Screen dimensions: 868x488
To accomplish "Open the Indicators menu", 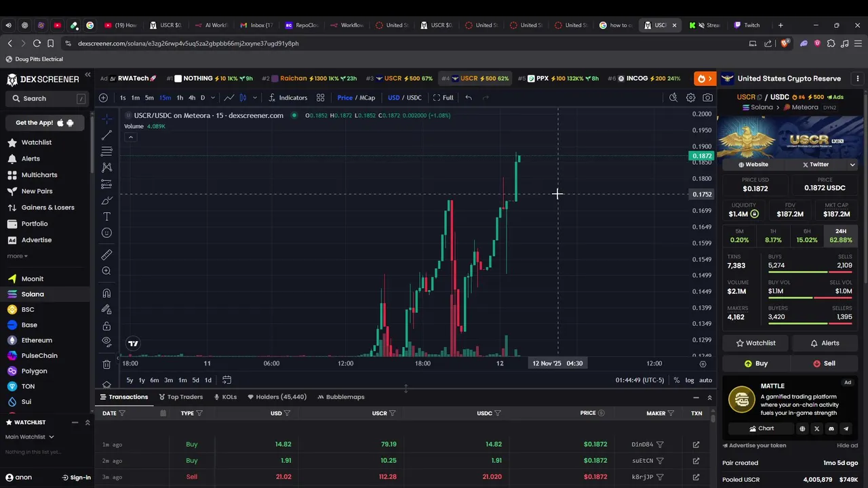I will pos(288,98).
